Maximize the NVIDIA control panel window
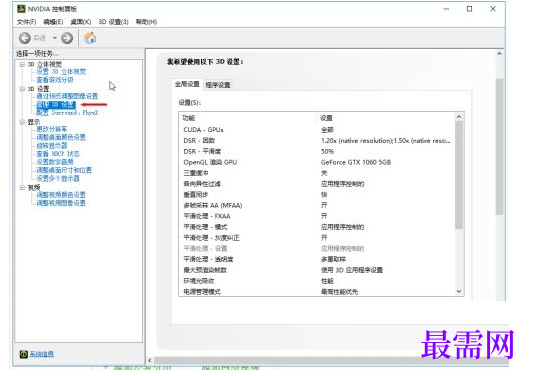 click(x=469, y=9)
